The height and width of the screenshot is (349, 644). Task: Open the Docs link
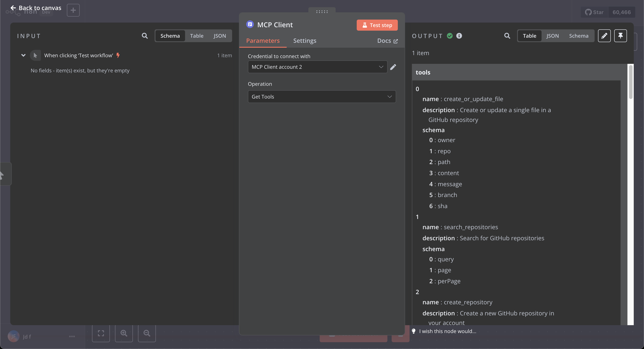coord(387,40)
